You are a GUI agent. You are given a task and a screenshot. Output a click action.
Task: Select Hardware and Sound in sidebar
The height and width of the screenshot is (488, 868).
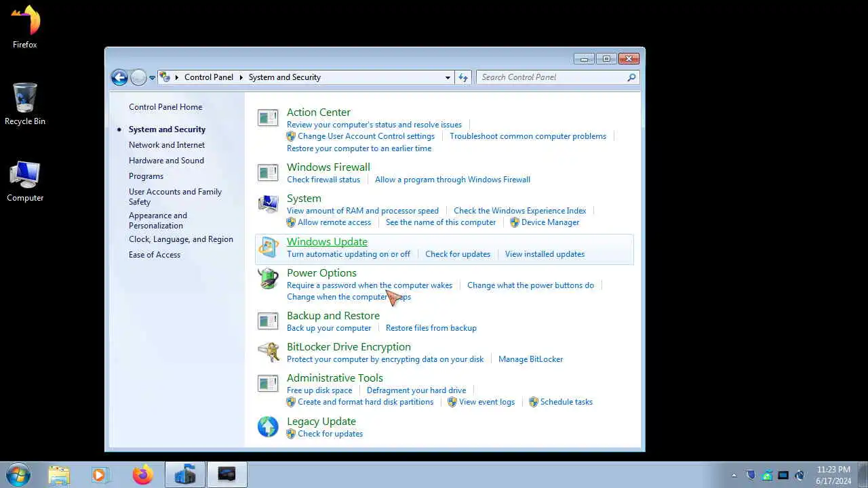click(166, 161)
